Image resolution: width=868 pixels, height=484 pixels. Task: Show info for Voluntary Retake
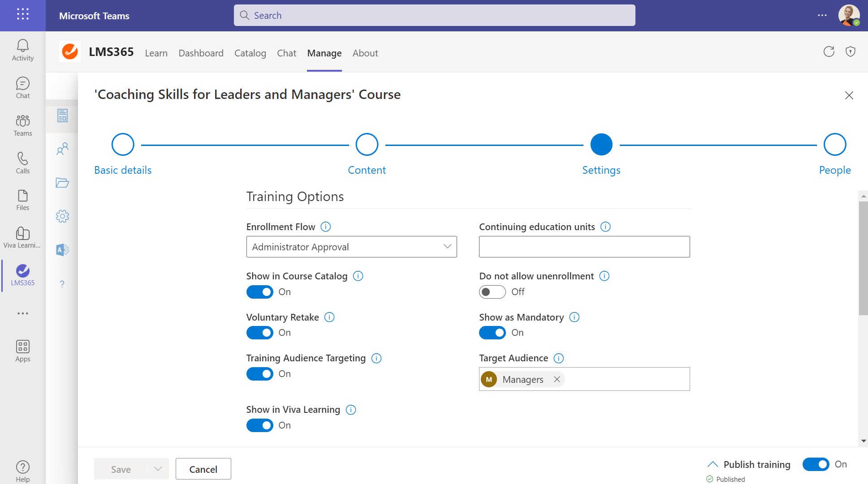coord(329,317)
